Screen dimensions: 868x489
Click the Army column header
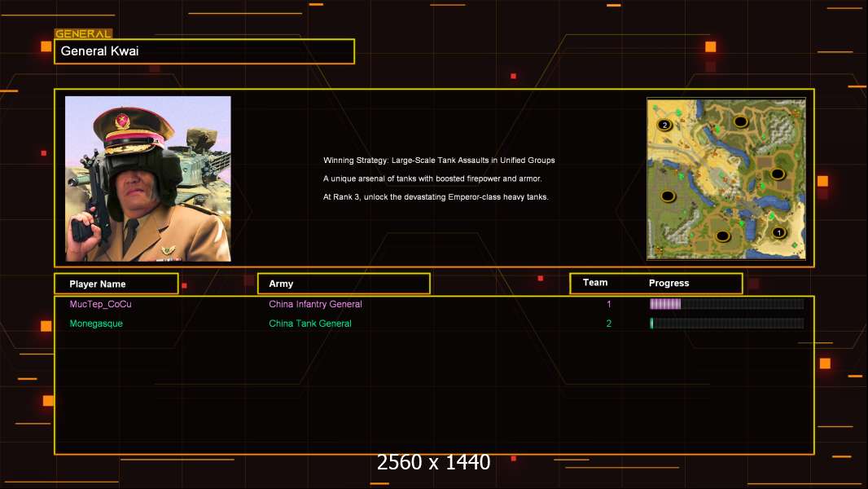(x=344, y=284)
